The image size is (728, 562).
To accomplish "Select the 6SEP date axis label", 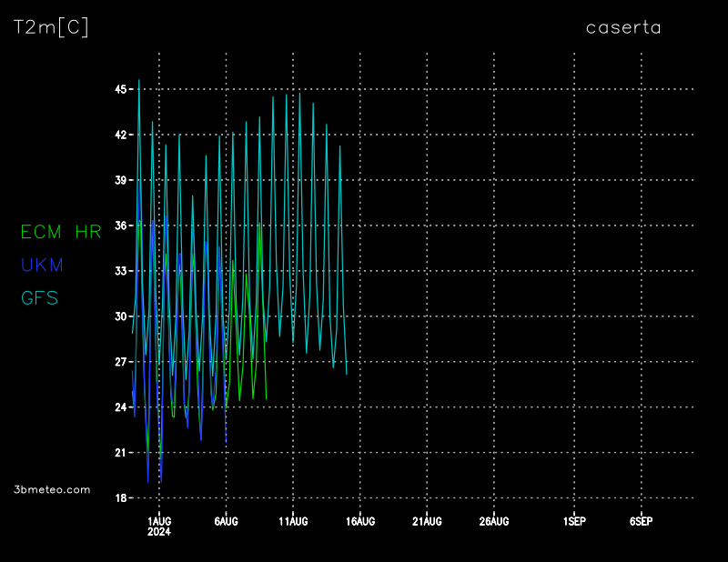I will [x=641, y=521].
